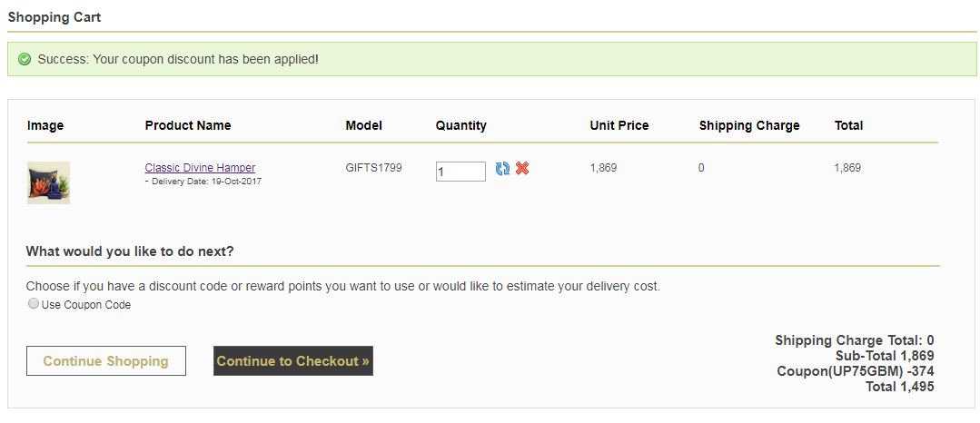Click the Model column header
This screenshot has width=980, height=423.
coord(363,125)
